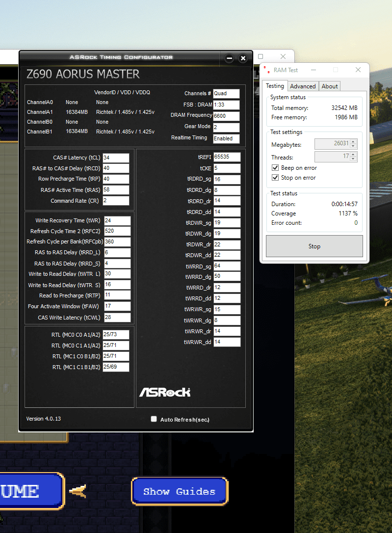
Task: Click the tRRD_S value field
Action: coord(117,264)
